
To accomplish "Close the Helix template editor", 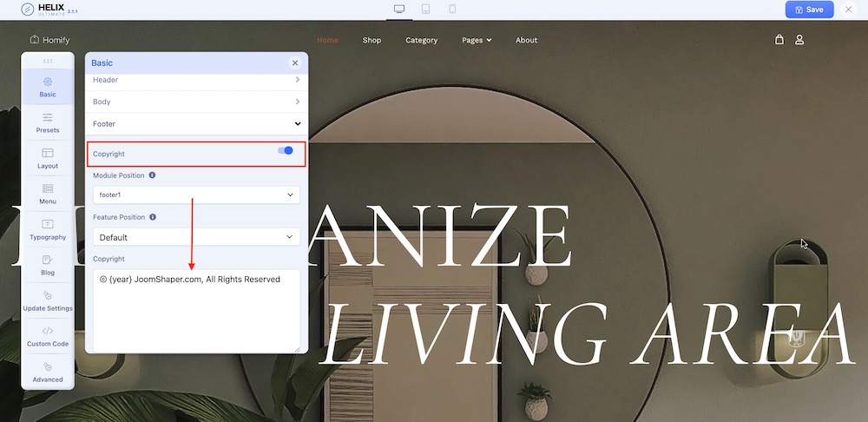I will [848, 10].
